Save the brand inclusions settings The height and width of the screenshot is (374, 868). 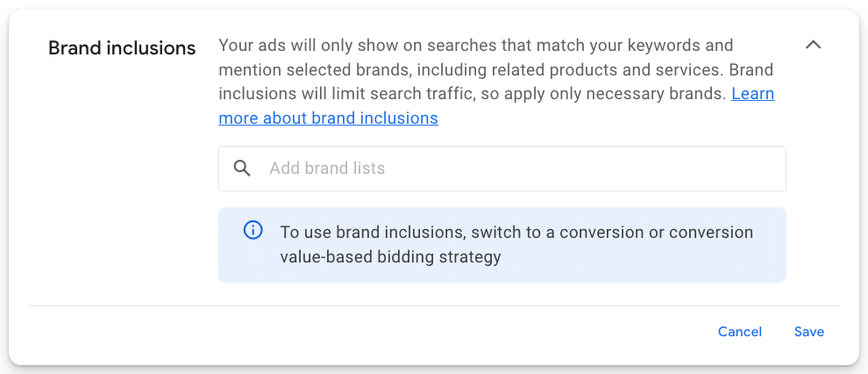pyautogui.click(x=808, y=332)
